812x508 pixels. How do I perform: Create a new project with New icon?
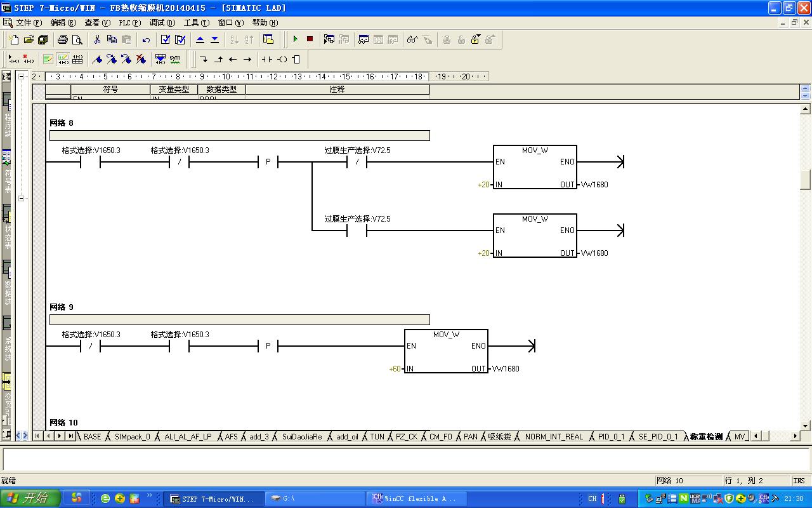click(14, 39)
